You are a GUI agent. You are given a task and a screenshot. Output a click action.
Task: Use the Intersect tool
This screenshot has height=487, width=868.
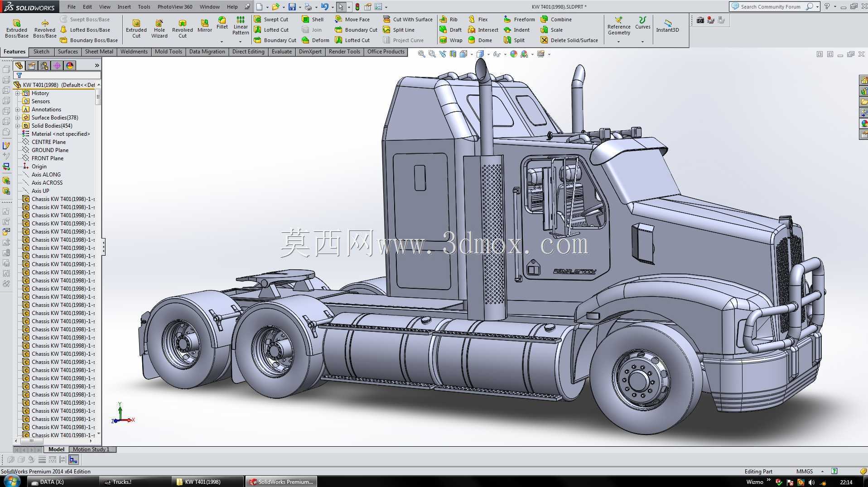point(483,30)
